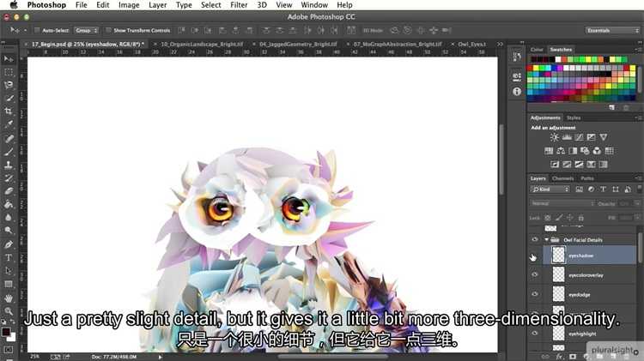
Task: Open the Auto-Select Group dropdown
Action: point(86,30)
